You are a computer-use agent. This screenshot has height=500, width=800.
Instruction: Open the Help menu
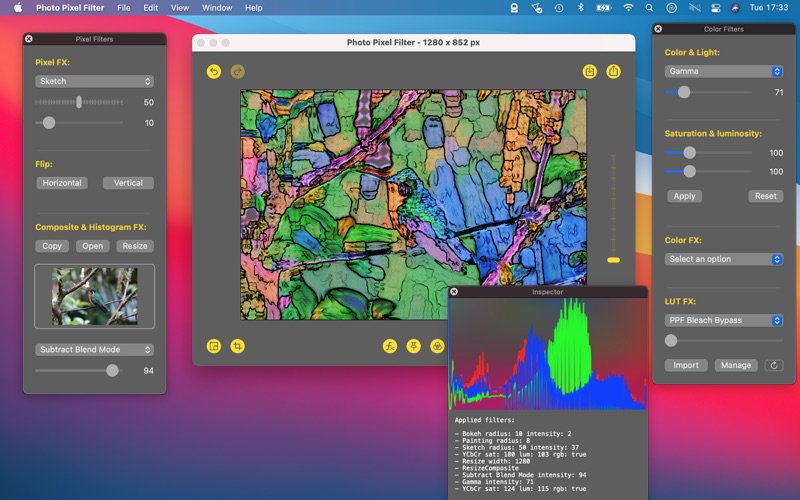(x=254, y=8)
